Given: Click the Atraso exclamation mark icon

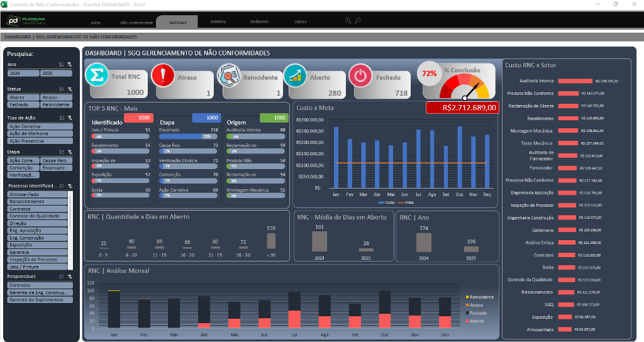Looking at the screenshot, I should tap(164, 75).
